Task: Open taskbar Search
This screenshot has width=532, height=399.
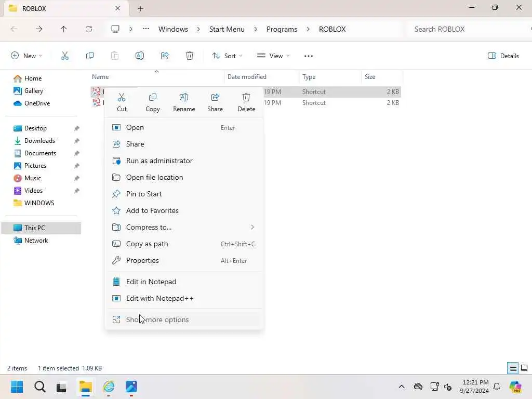Action: (39, 387)
